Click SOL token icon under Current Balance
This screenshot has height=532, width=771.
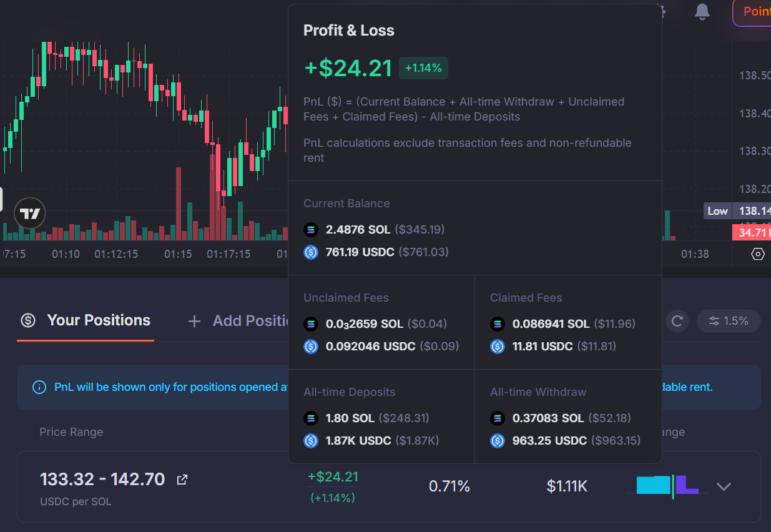coord(311,230)
